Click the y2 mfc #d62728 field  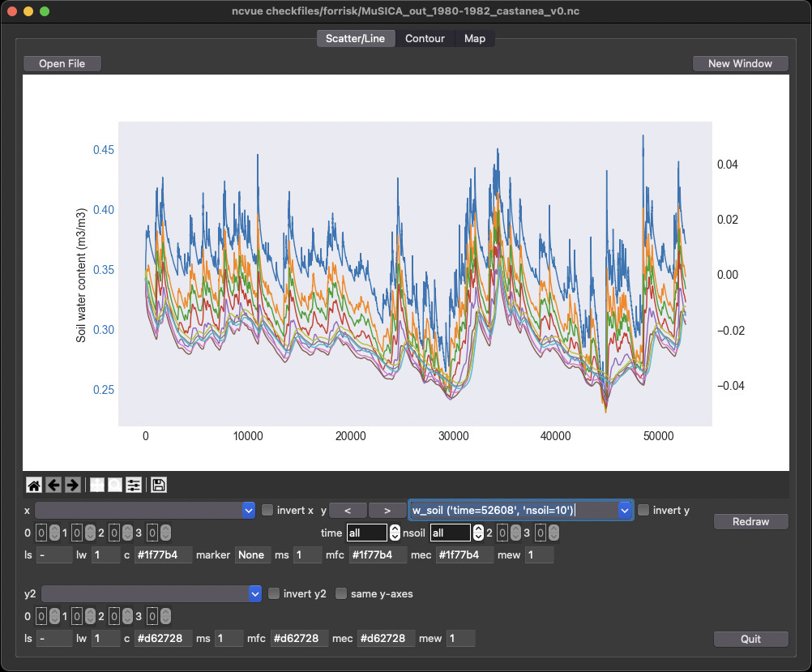pos(299,638)
